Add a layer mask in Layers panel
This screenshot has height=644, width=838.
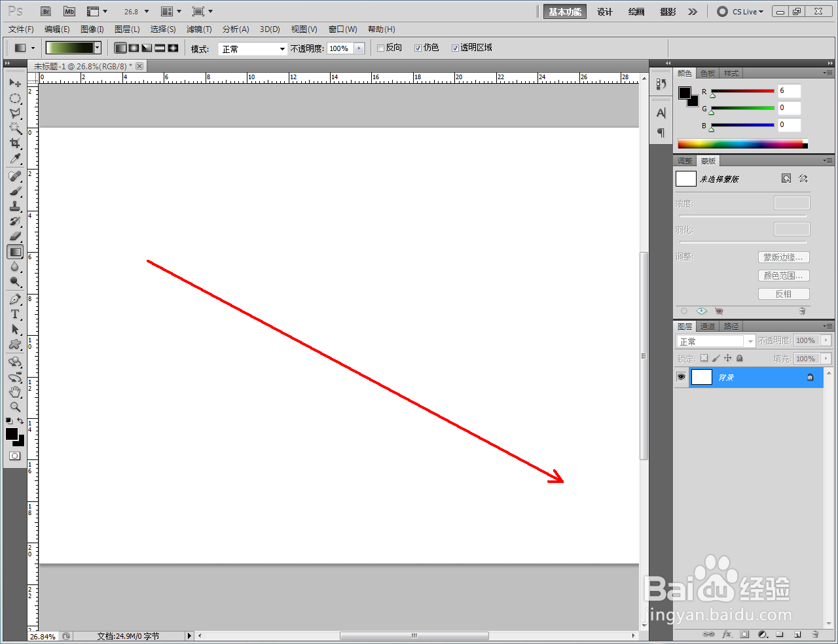[744, 634]
